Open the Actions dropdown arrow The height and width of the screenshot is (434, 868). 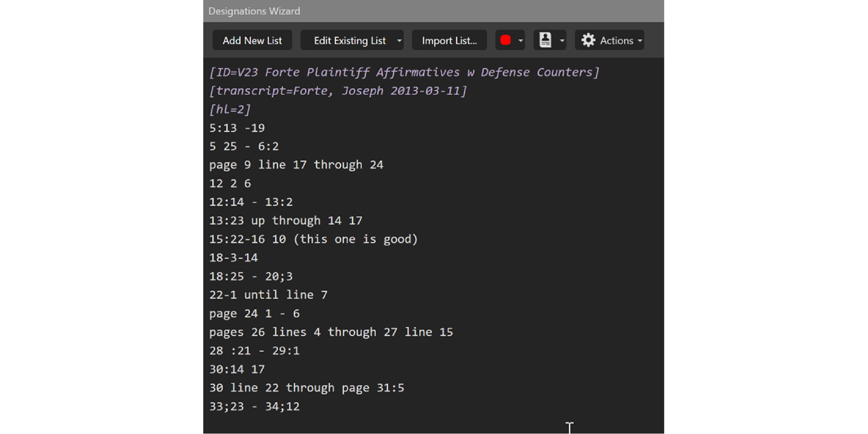click(640, 40)
